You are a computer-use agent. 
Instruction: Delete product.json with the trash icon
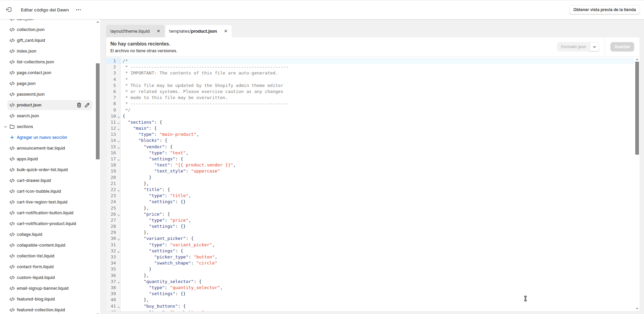[79, 105]
